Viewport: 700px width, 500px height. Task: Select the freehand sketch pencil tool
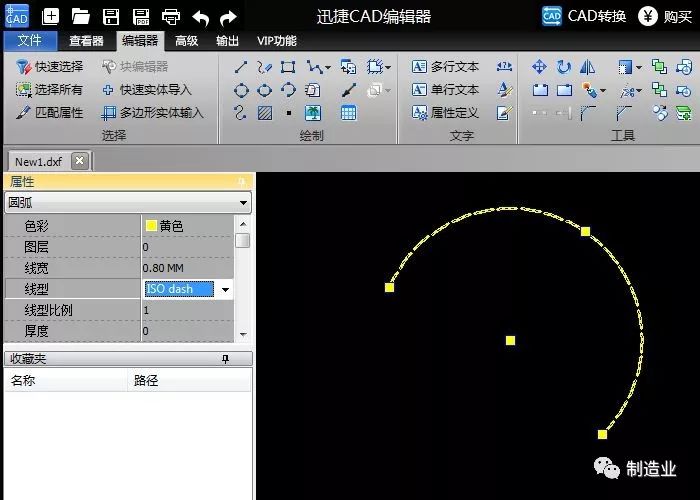[x=264, y=67]
